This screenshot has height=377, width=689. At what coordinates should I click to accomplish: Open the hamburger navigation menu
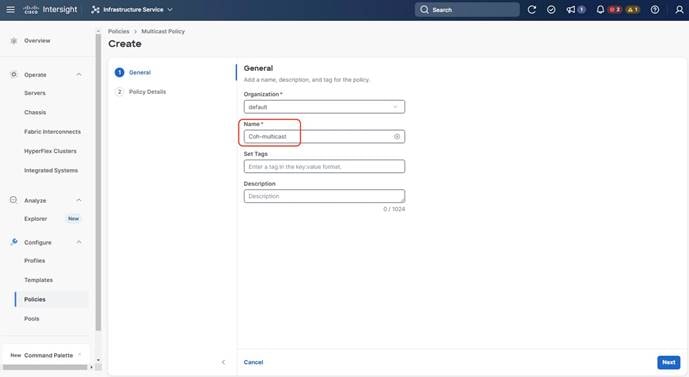[x=11, y=9]
